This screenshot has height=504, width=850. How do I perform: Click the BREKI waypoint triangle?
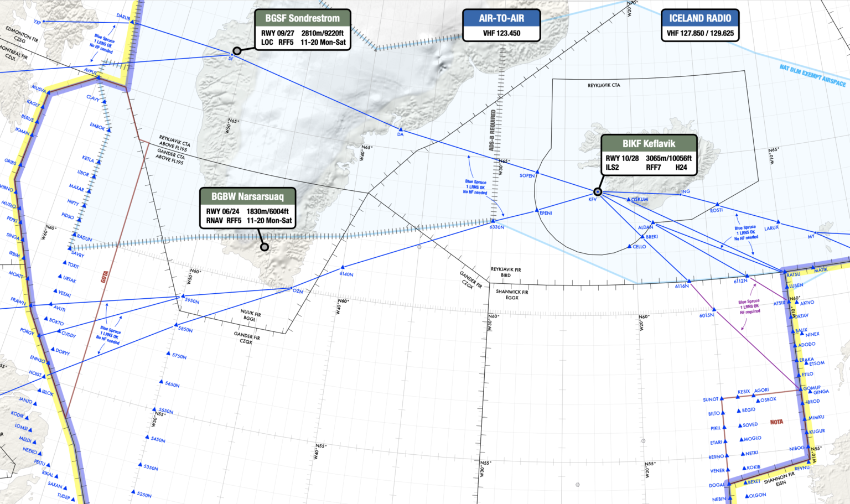point(643,236)
